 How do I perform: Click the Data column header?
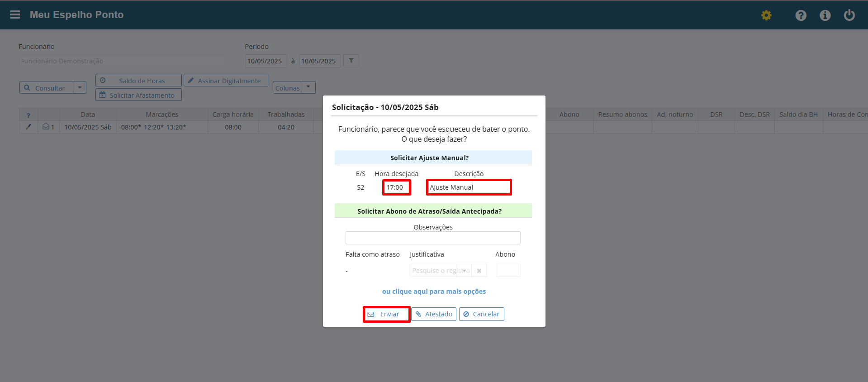click(x=88, y=115)
